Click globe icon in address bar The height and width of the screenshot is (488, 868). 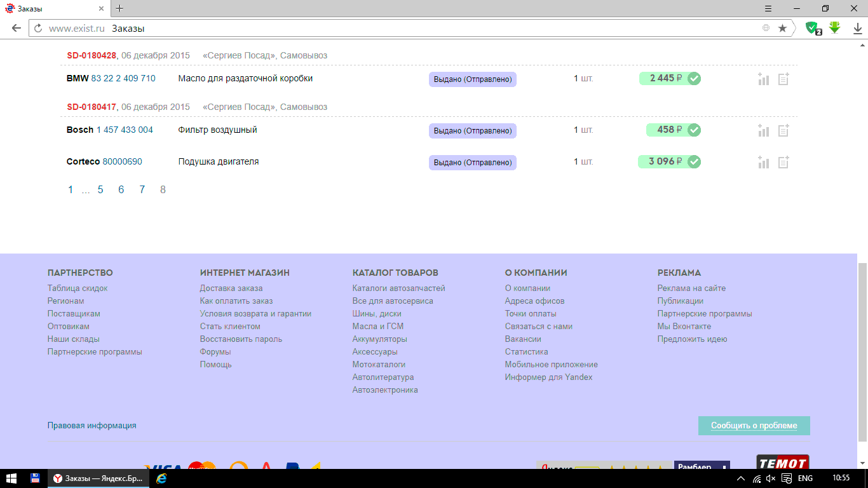click(x=766, y=28)
